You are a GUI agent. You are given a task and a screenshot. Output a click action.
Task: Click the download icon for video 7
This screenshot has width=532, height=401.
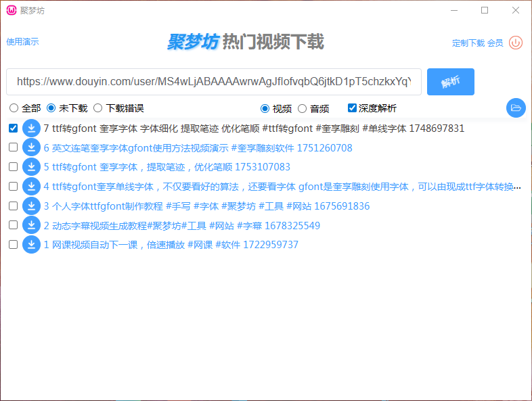click(31, 128)
